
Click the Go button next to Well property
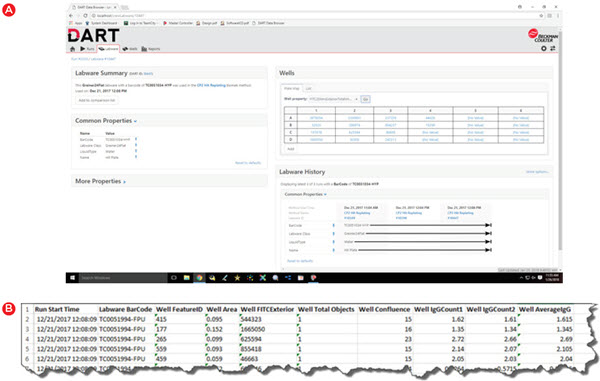(365, 99)
